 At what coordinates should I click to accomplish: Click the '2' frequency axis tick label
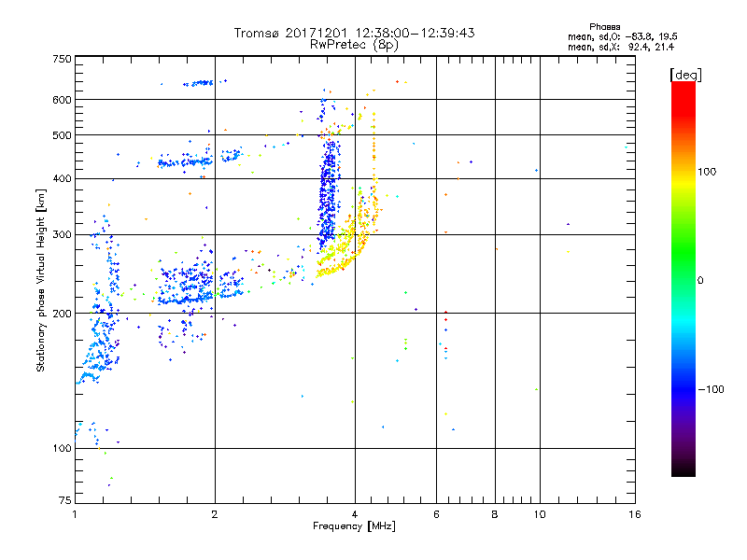point(215,514)
